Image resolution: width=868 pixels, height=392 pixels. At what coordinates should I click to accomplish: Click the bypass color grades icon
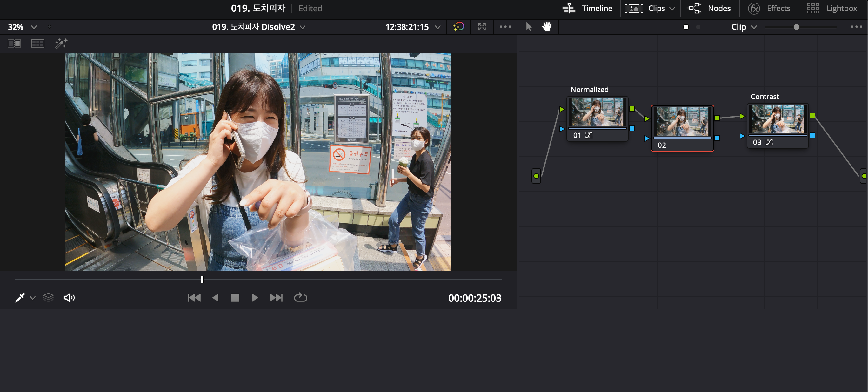[x=458, y=27]
